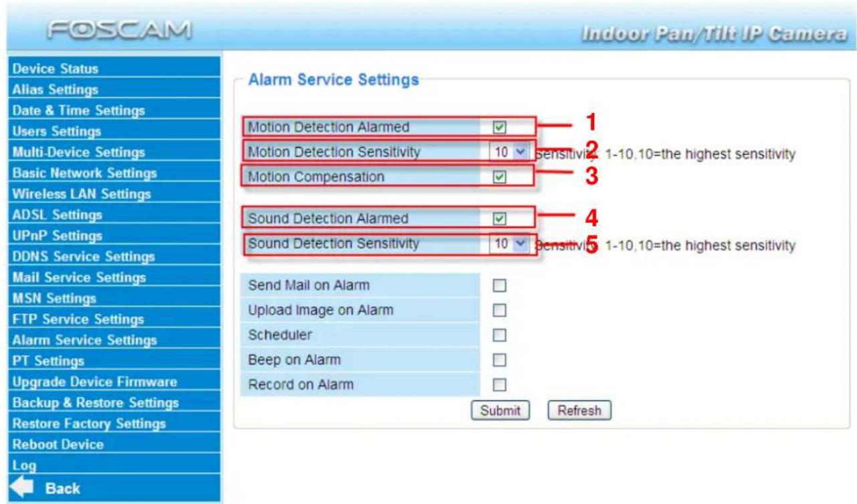
Task: Select ADSL Settings
Action: [x=114, y=215]
